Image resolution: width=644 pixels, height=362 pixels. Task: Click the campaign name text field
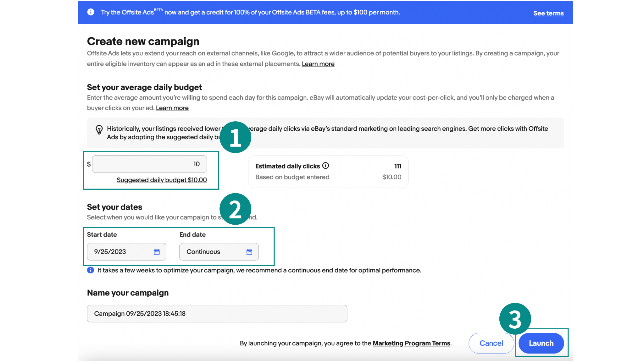pyautogui.click(x=217, y=314)
